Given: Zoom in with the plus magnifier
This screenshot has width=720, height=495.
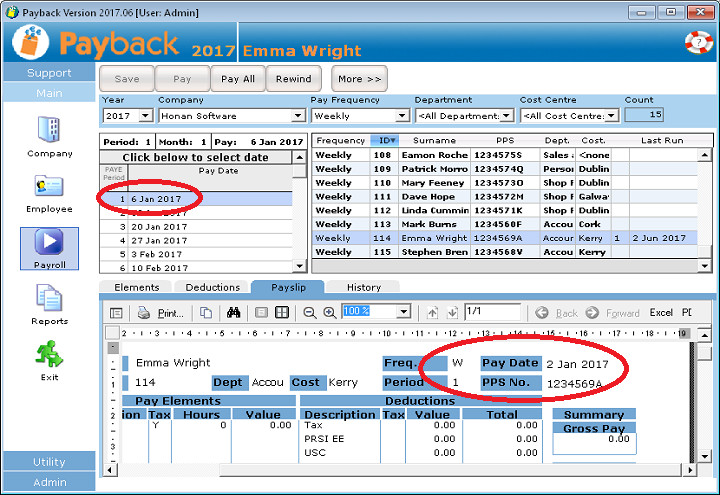Looking at the screenshot, I should [x=330, y=313].
